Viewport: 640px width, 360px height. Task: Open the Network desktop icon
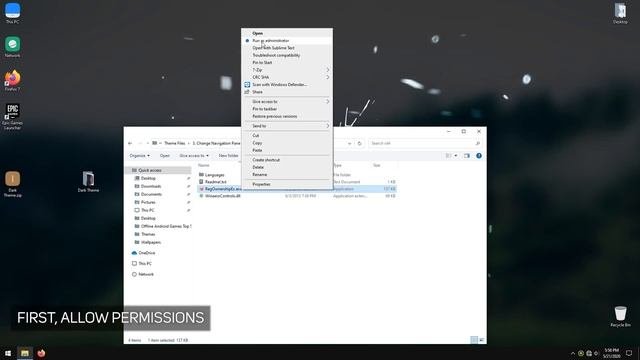click(x=12, y=47)
